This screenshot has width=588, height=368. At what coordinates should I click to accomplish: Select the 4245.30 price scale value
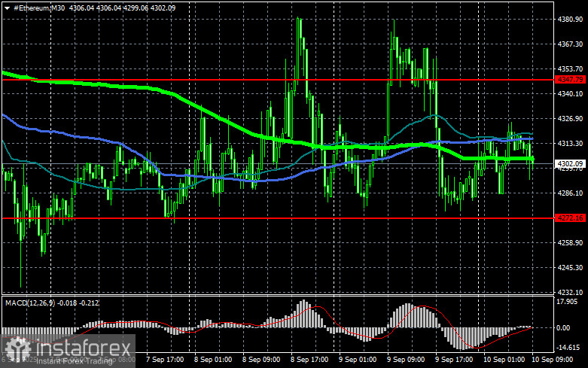pos(571,268)
